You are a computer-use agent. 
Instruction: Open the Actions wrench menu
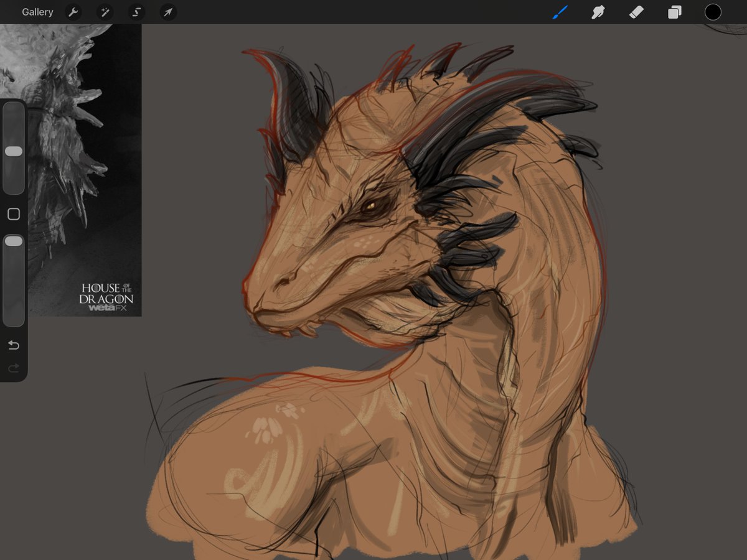pos(73,12)
